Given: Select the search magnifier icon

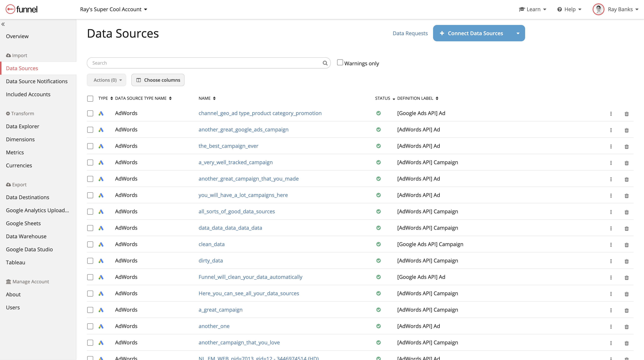Looking at the screenshot, I should 325,63.
